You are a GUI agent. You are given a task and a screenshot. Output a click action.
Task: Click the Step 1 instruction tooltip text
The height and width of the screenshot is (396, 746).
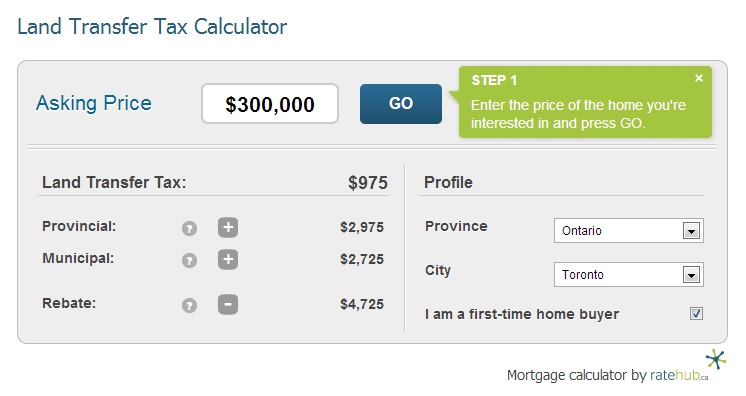click(578, 114)
